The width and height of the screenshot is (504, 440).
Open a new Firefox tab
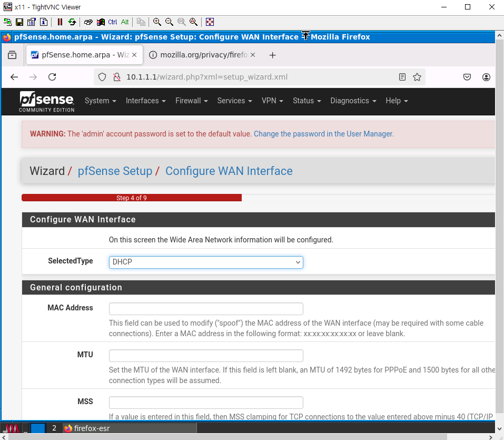pos(273,55)
